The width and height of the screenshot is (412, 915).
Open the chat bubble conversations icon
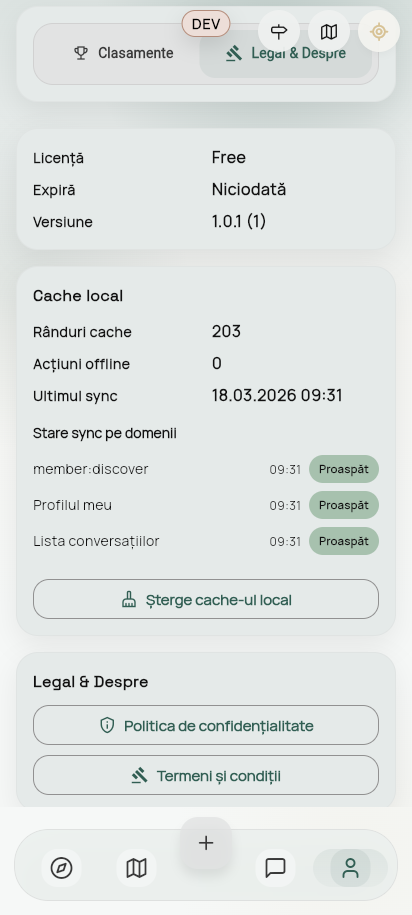(x=275, y=868)
